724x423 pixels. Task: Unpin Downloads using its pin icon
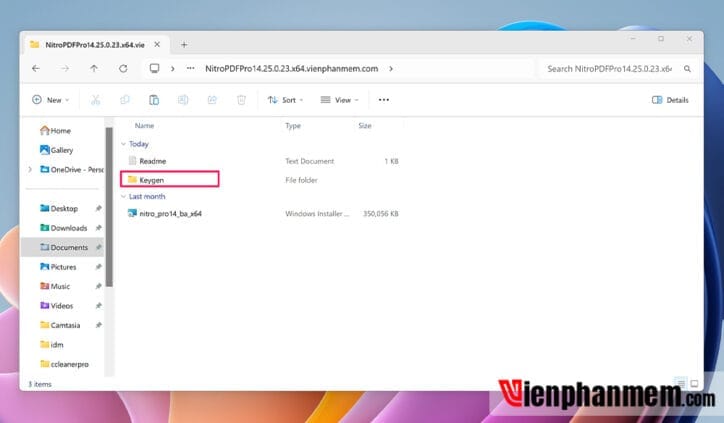click(98, 228)
